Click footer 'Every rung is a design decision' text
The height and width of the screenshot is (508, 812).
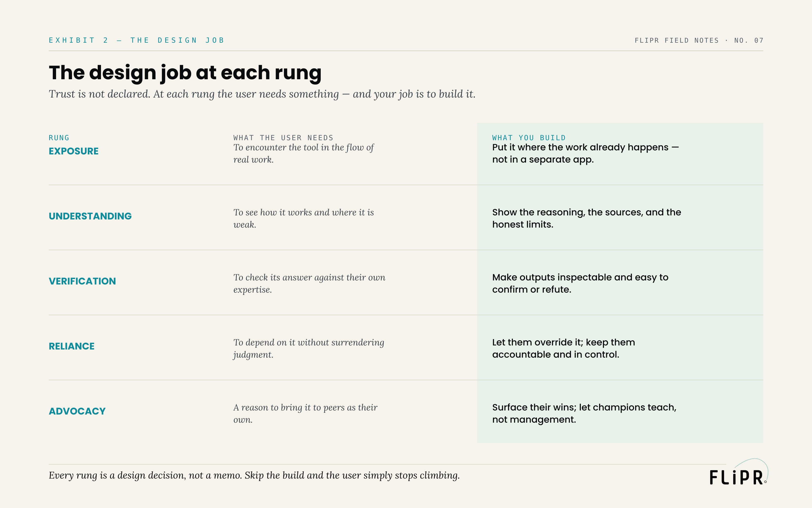click(x=254, y=475)
